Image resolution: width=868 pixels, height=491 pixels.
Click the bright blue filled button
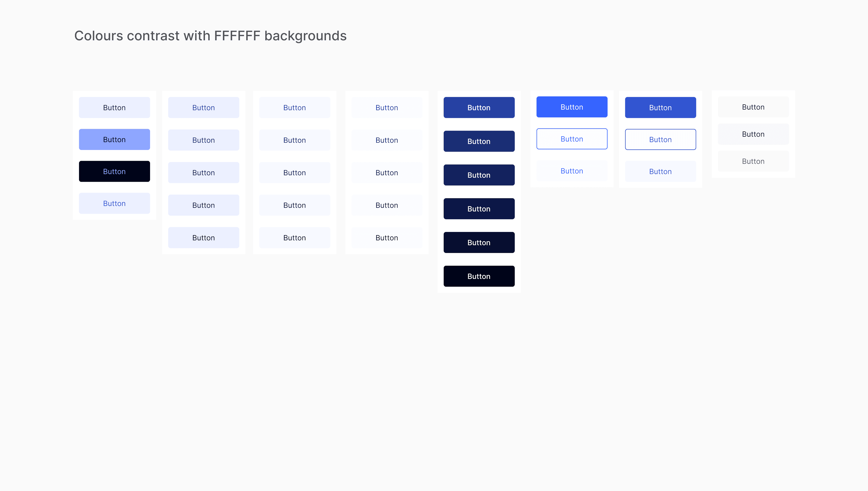point(572,107)
